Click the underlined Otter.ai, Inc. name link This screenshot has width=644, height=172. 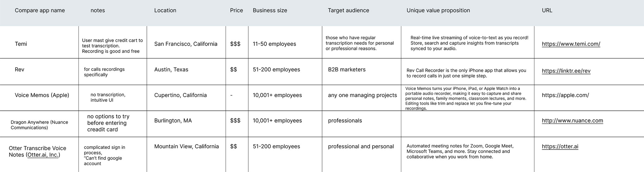point(43,155)
